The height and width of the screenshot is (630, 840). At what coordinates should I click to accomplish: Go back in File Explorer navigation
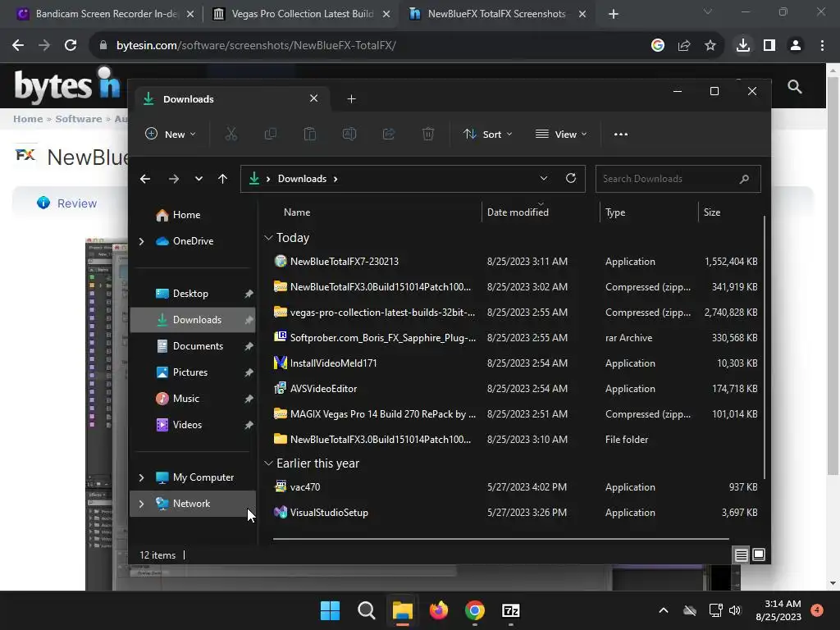coord(145,179)
